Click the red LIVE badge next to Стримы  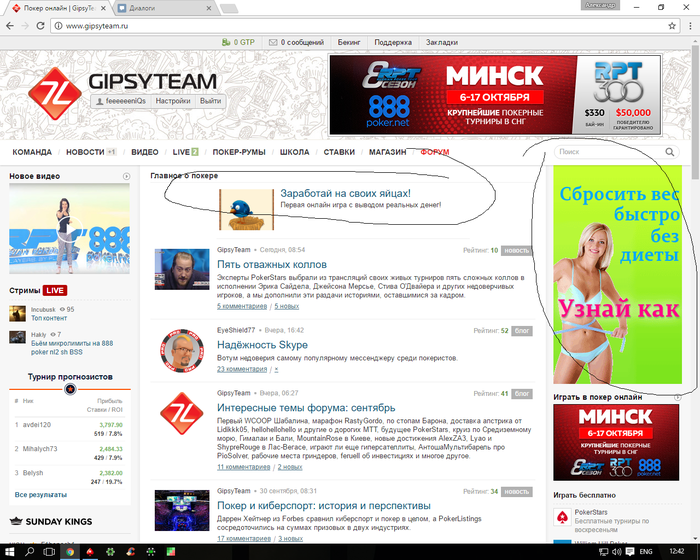pos(55,291)
